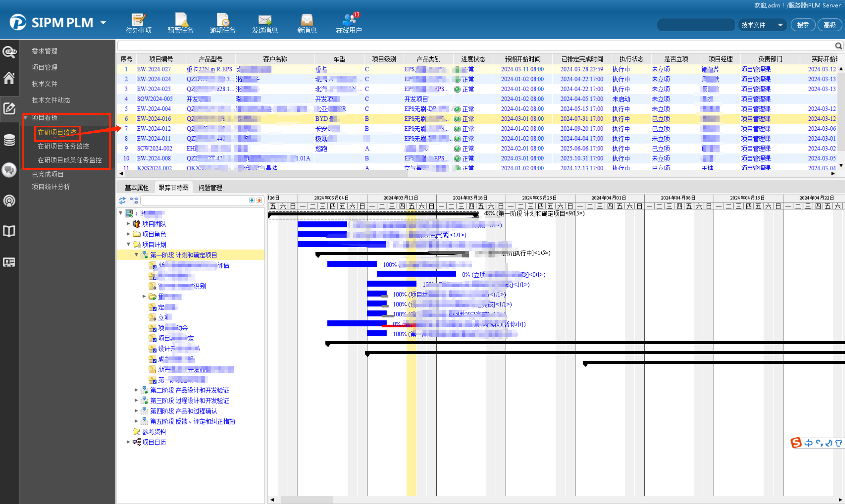The image size is (845, 504).
Task: Open the 待办事项 to-do items icon
Action: pos(138,20)
